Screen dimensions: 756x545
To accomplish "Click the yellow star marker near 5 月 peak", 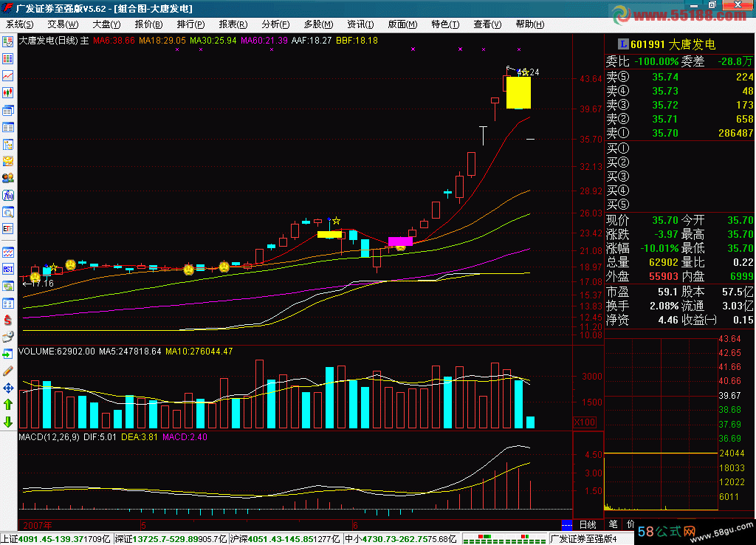I will (x=336, y=221).
